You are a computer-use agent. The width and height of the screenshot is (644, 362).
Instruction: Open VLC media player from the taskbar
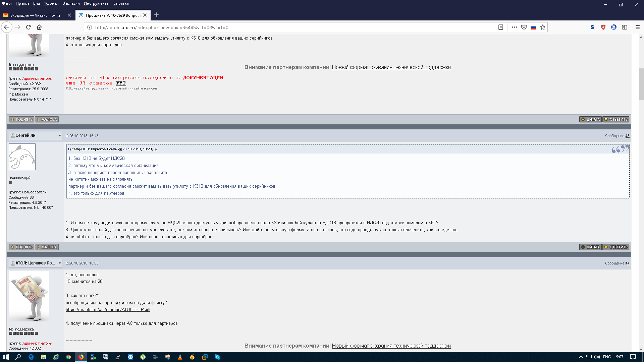180,357
